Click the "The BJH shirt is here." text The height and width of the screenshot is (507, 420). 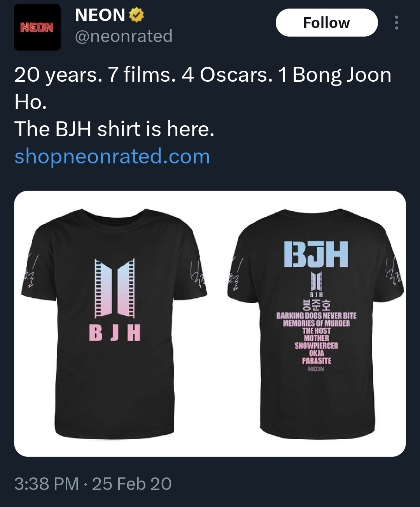[x=114, y=129]
